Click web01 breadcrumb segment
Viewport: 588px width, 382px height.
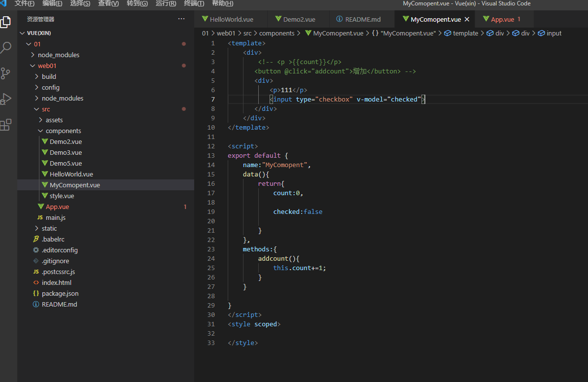226,34
